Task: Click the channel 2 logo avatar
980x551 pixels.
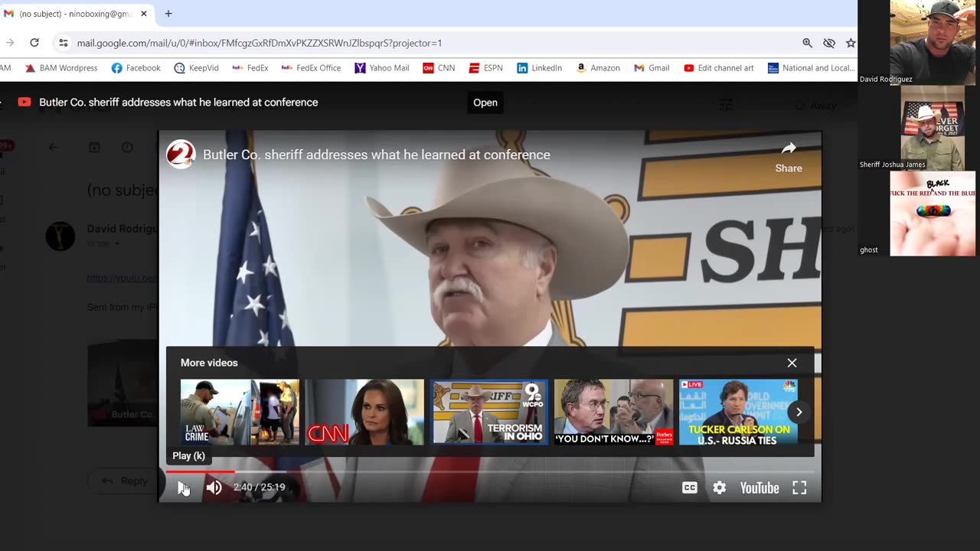Action: (181, 155)
